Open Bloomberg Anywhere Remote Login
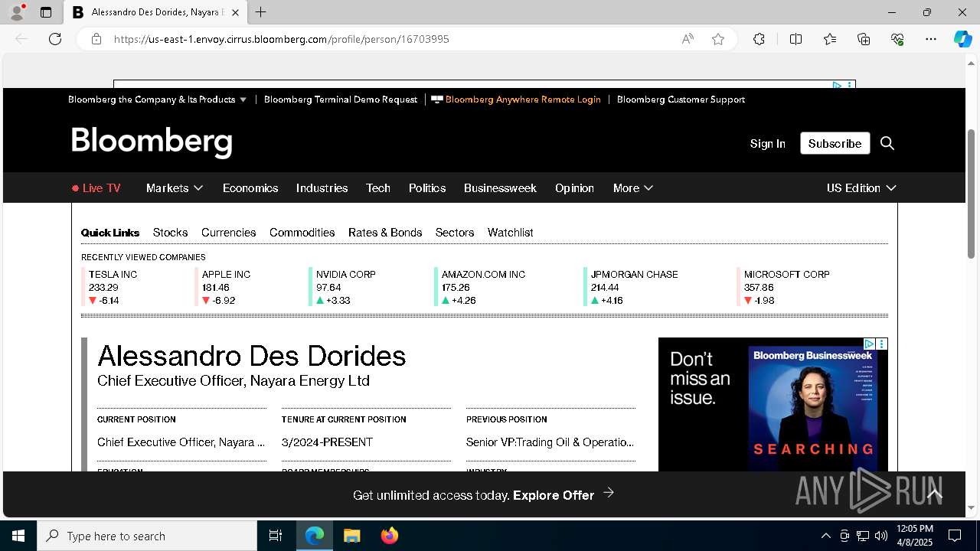The height and width of the screenshot is (551, 980). 516,99
